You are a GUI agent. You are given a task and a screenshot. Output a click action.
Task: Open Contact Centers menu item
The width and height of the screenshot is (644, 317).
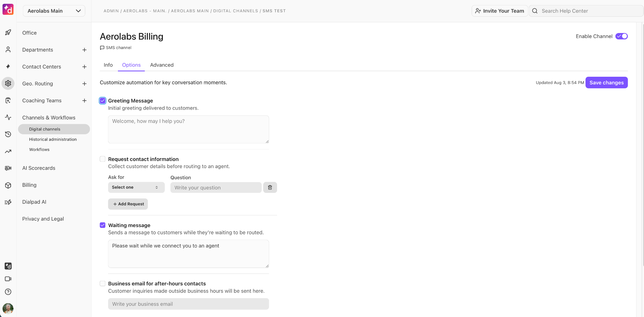[42, 67]
